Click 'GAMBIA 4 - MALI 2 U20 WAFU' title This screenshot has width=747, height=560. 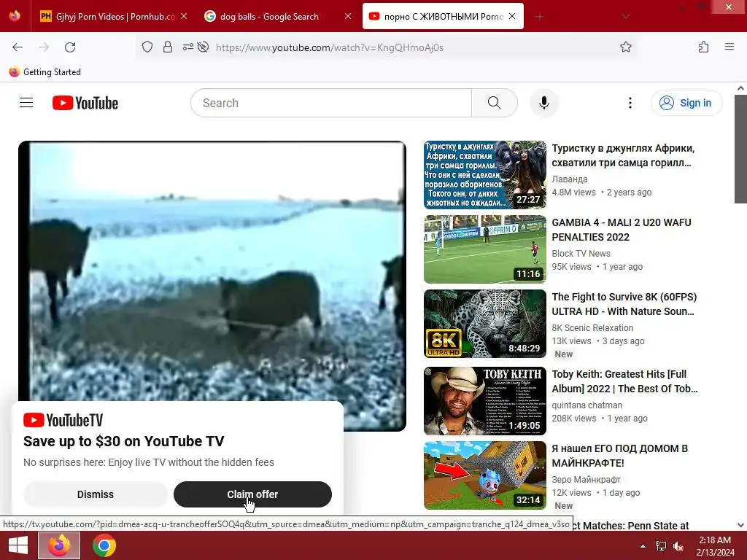(622, 230)
